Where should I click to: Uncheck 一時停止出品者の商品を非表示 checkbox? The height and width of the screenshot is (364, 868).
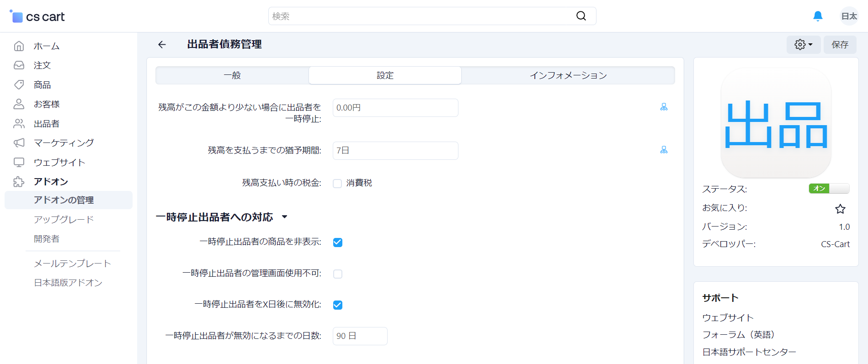[338, 243]
